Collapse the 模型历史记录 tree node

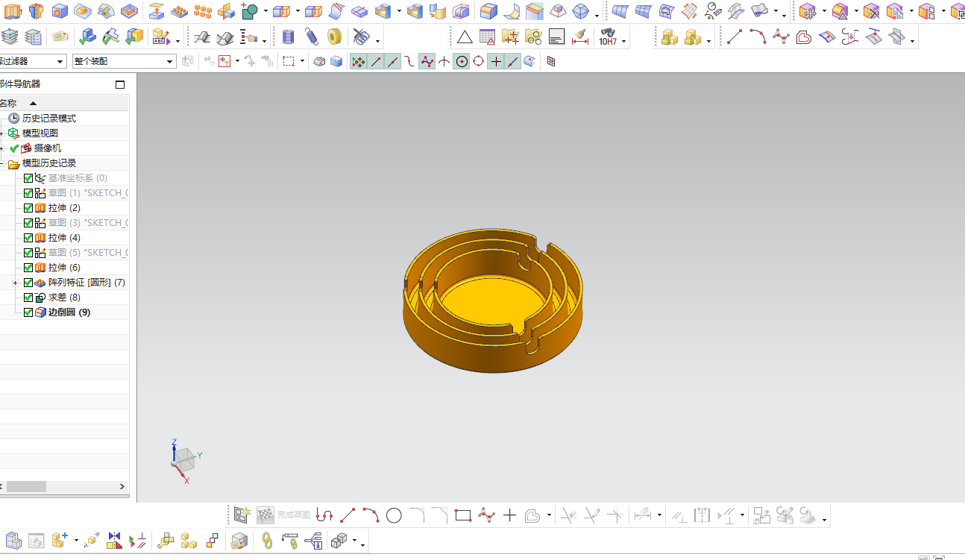[x=2, y=163]
